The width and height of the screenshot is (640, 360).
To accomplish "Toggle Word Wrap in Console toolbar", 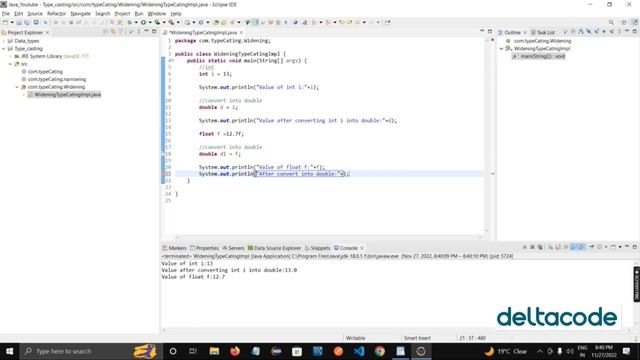I will coord(566,247).
